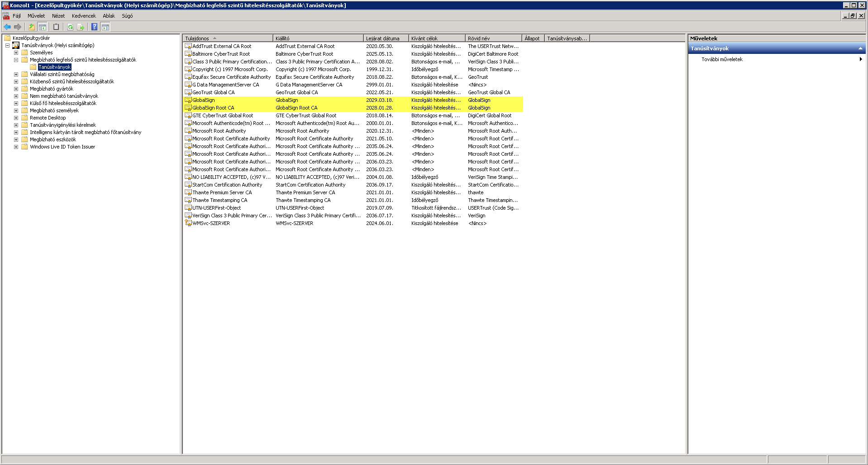Click the folder icon next to Megbízható gyártók
The image size is (868, 465).
[24, 89]
